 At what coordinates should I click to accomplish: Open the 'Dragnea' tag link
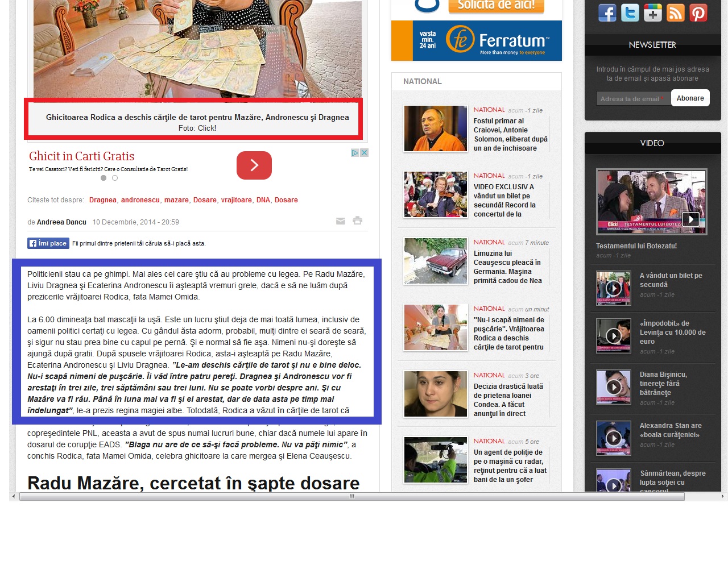pos(102,200)
